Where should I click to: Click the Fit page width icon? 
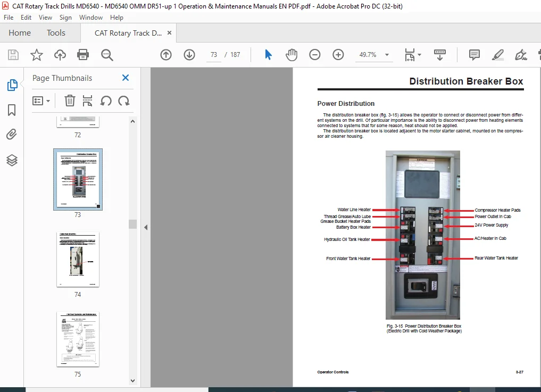410,55
